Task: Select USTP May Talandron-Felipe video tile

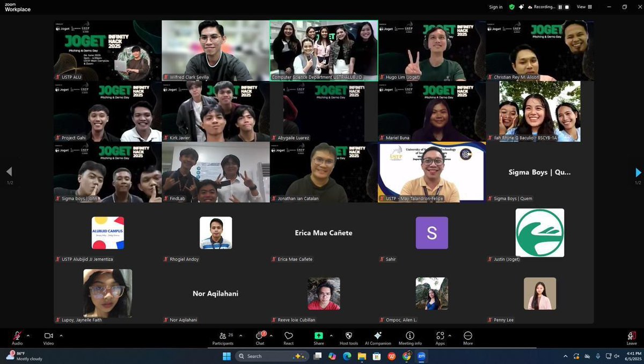Action: (x=432, y=172)
